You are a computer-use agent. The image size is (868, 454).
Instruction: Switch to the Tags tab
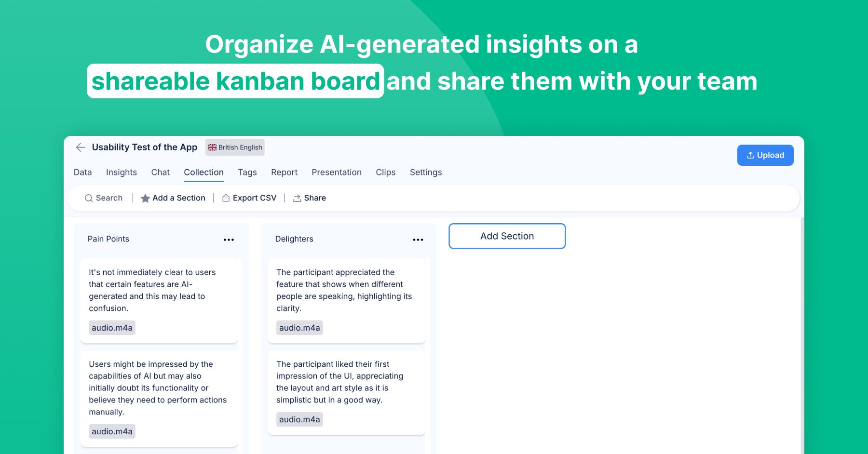click(247, 172)
